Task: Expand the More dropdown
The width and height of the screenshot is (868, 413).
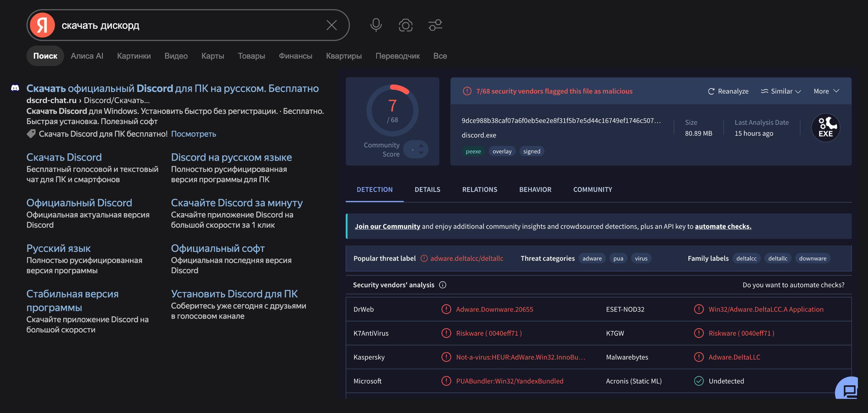Action: 826,91
